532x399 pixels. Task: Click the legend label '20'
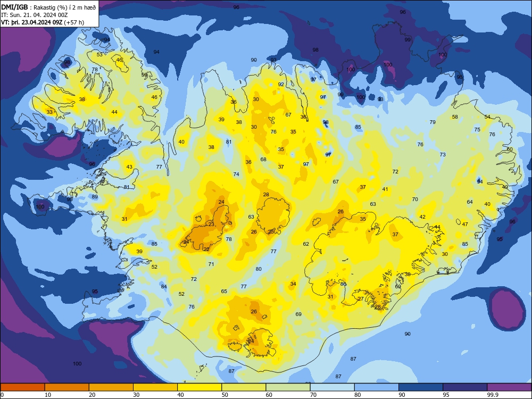tap(92, 395)
